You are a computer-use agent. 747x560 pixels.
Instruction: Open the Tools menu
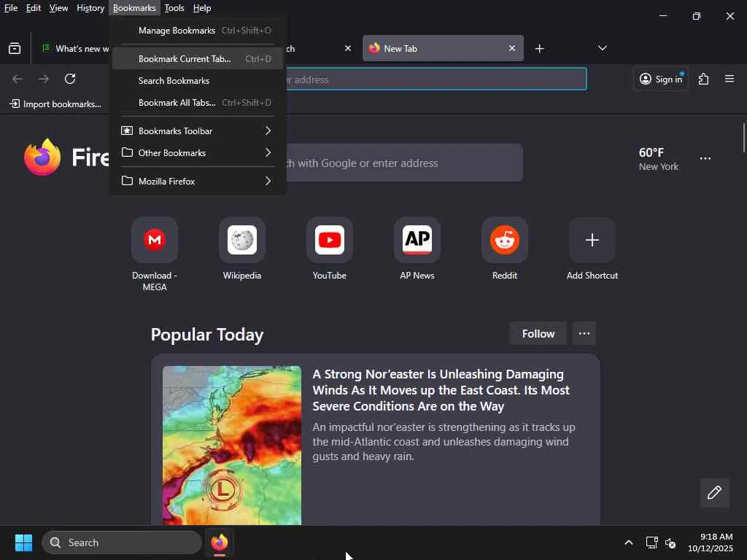(x=174, y=8)
